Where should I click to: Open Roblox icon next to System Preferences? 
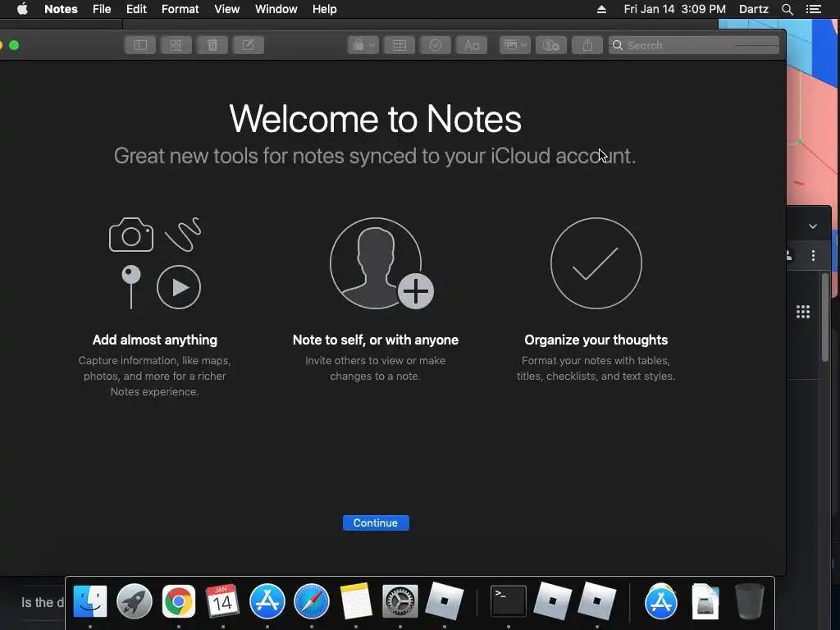(x=444, y=601)
